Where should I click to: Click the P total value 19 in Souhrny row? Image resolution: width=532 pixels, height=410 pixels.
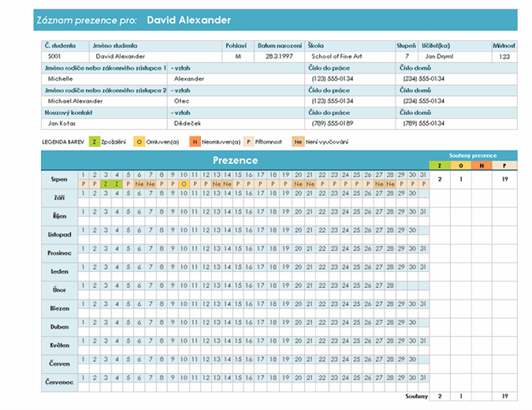[x=505, y=396]
